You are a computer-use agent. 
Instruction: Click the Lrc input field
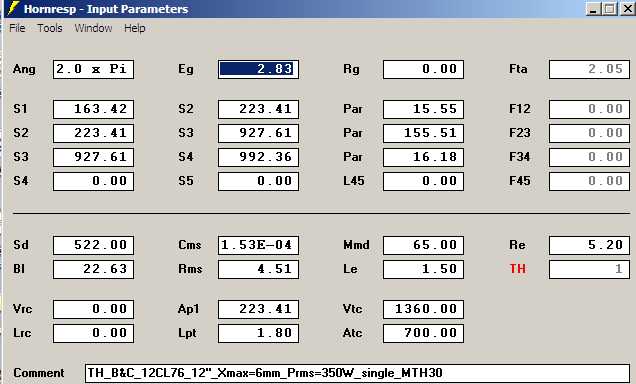[x=93, y=333]
